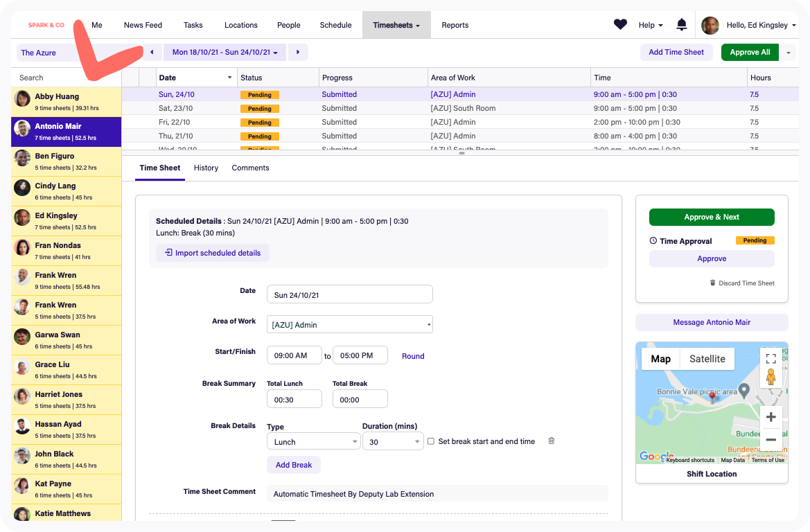This screenshot has width=810, height=532.
Task: Click Abby Huang's avatar photo
Action: 22,98
